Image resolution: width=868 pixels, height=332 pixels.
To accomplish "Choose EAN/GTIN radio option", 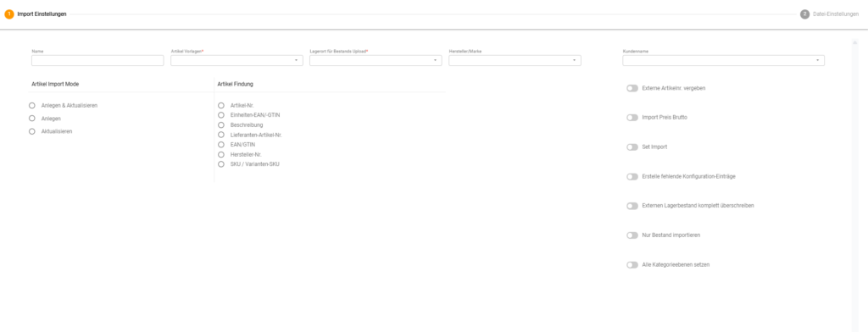I will [x=221, y=145].
